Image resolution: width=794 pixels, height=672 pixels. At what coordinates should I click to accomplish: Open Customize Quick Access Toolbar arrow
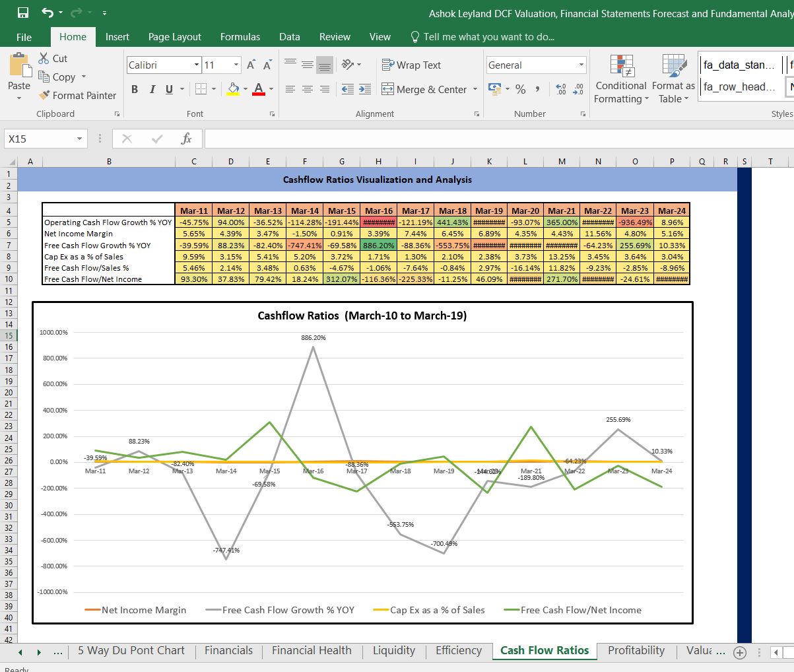pos(104,13)
